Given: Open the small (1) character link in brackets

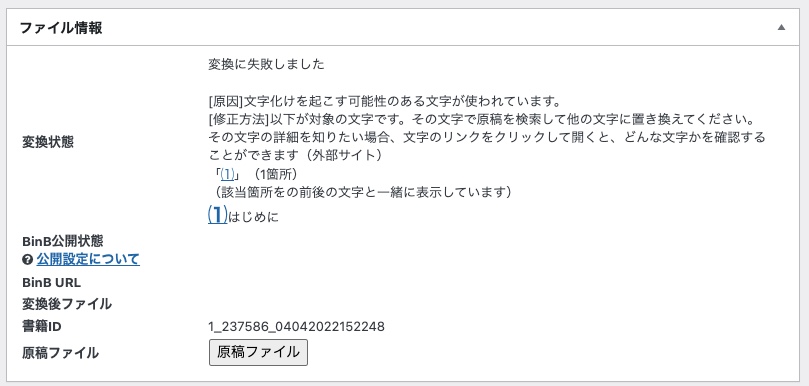Looking at the screenshot, I should pyautogui.click(x=227, y=174).
